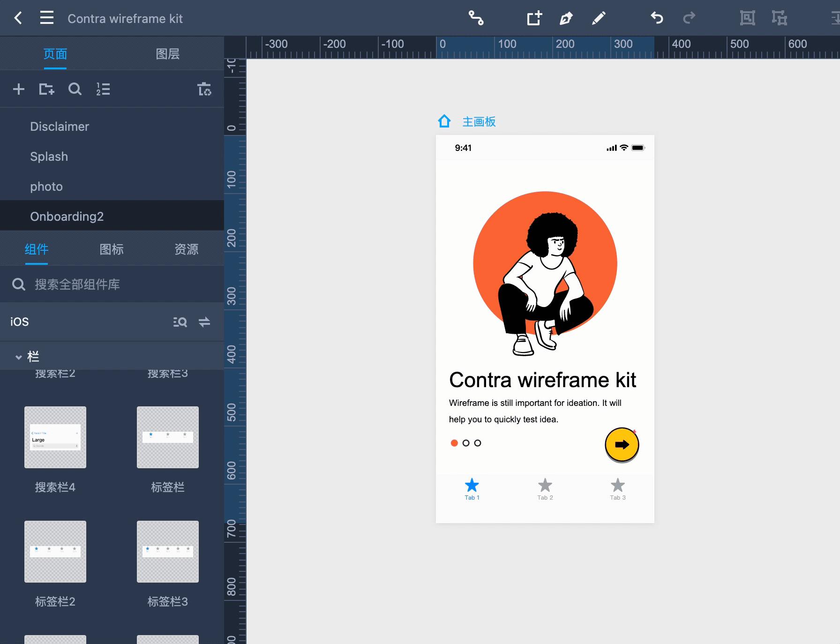
Task: Search within the iOS component library
Action: pos(180,322)
